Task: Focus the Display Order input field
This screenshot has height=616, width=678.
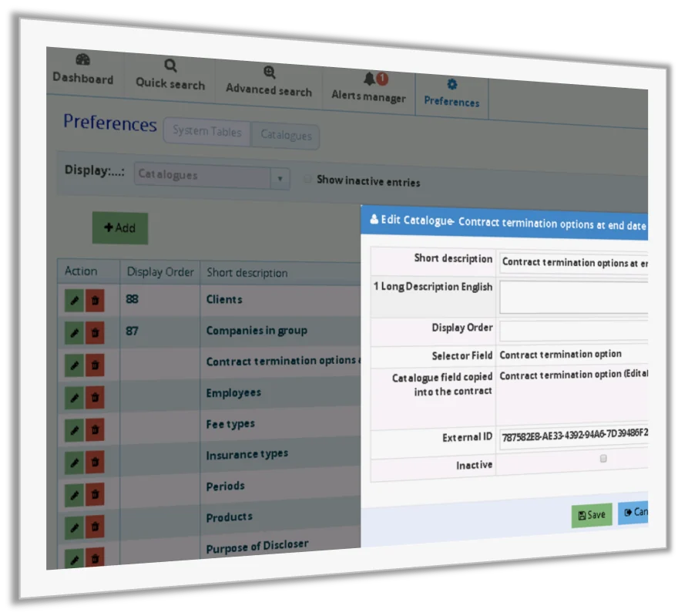Action: (574, 331)
